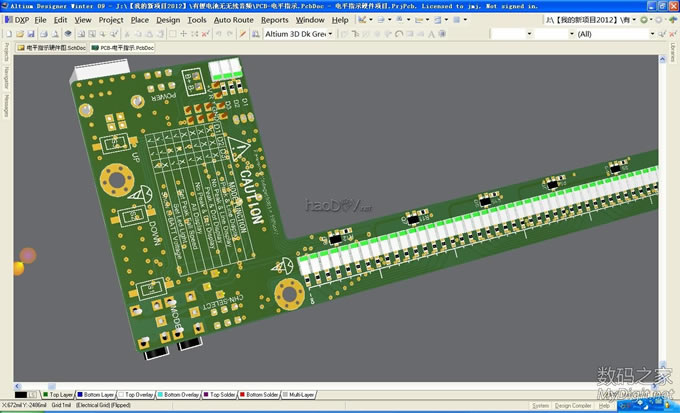Select the Top Overlay layer tab
This screenshot has height=413, width=680.
pyautogui.click(x=138, y=395)
